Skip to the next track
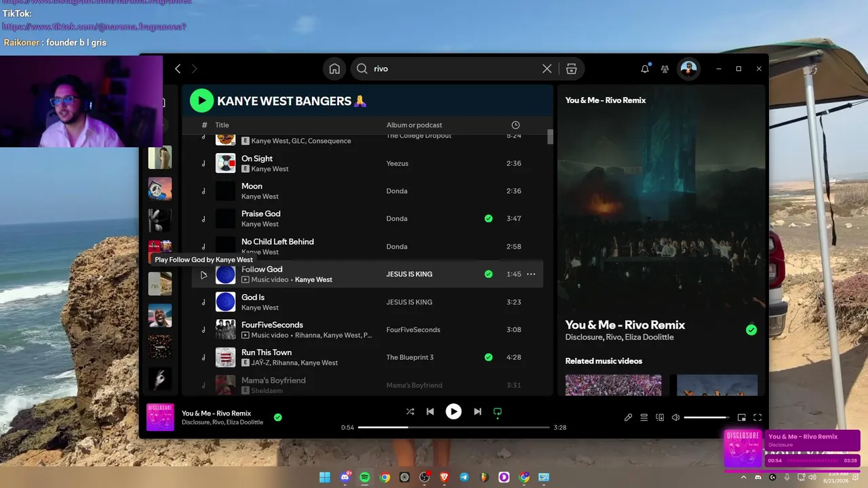Screen dimensions: 868x488 pos(477,411)
